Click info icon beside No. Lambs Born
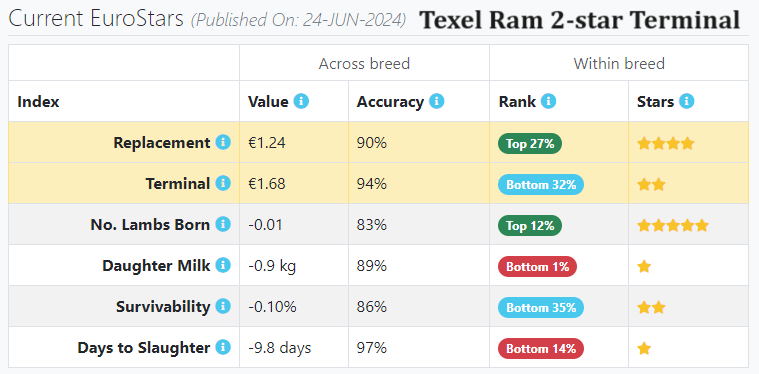This screenshot has height=374, width=759. pyautogui.click(x=223, y=224)
